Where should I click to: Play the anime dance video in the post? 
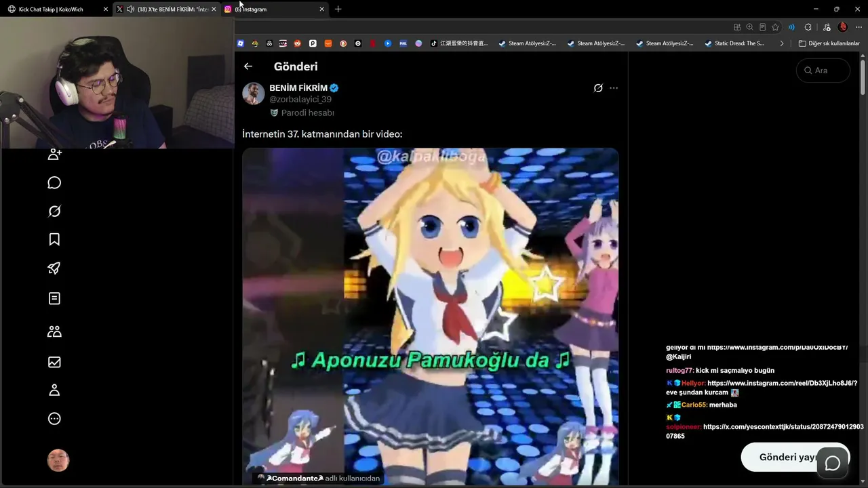pyautogui.click(x=431, y=317)
